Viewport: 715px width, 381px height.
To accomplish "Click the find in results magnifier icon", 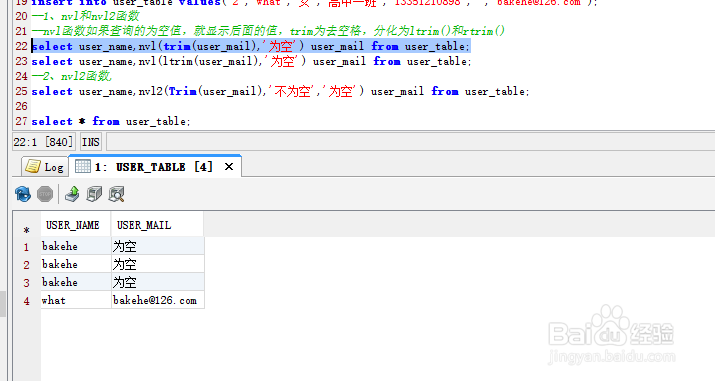I will click(x=117, y=194).
